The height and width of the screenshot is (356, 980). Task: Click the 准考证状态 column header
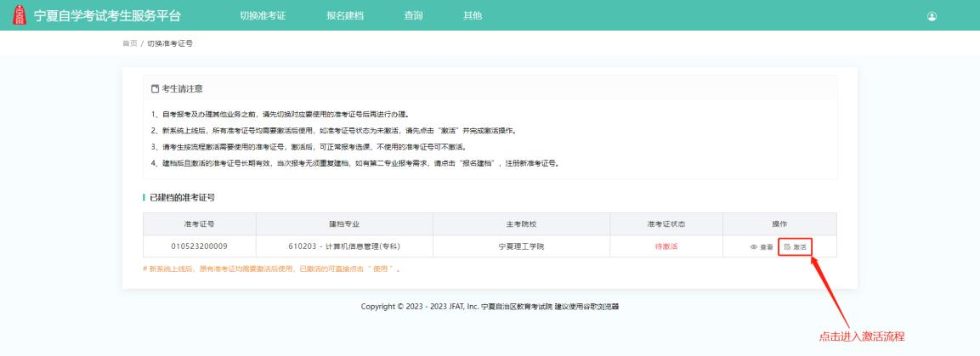coord(666,224)
